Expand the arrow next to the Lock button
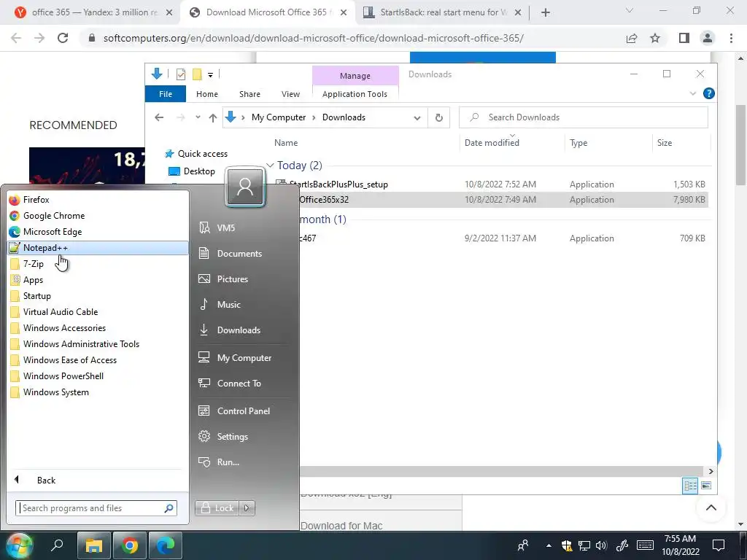Viewport: 747px width, 560px height. [247, 508]
